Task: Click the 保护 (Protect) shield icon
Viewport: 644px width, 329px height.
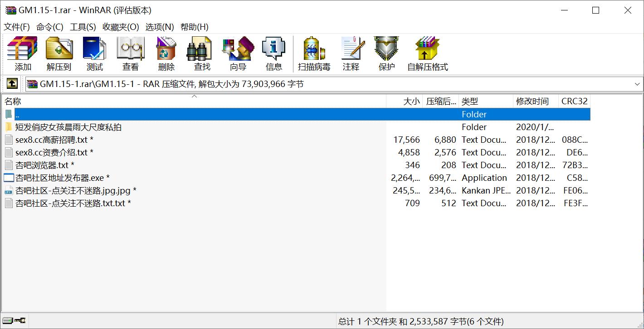Action: pyautogui.click(x=386, y=48)
